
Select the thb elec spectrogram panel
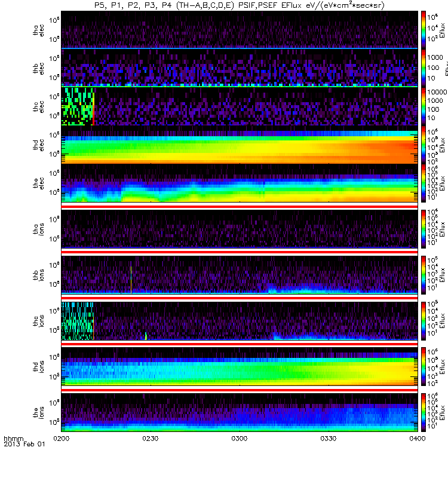[x=240, y=68]
